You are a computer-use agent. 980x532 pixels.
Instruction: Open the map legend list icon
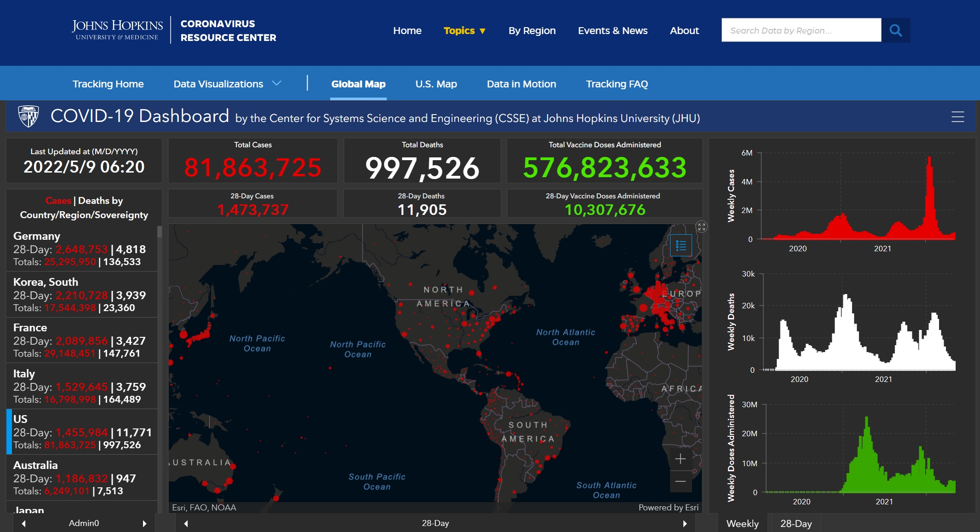coord(681,245)
